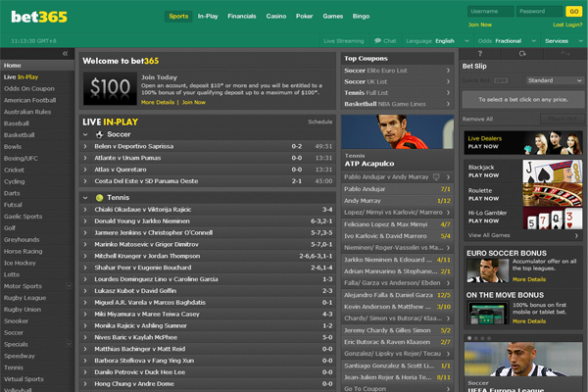588x392 pixels.
Task: Click the Blackjack Play Now card image
Action: pyautogui.click(x=553, y=171)
